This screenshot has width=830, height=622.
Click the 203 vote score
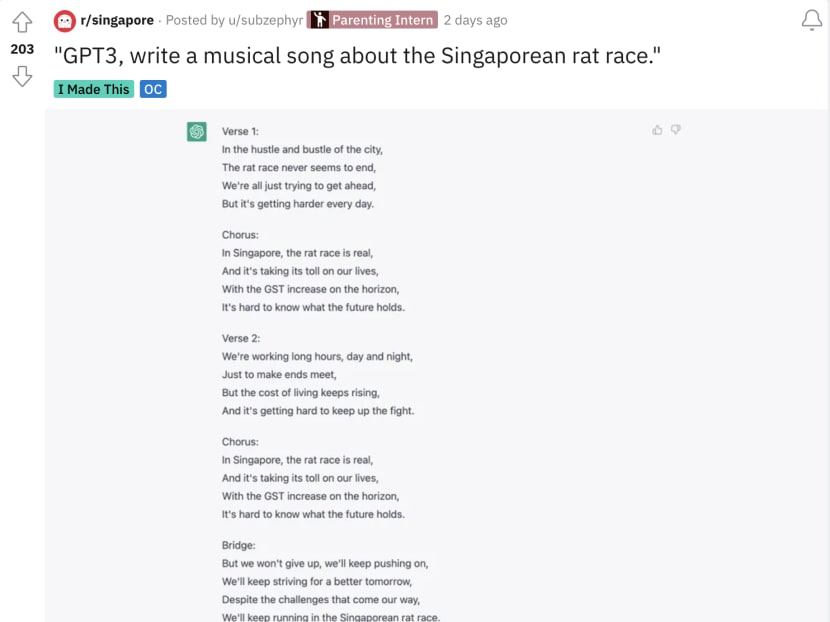[22, 49]
